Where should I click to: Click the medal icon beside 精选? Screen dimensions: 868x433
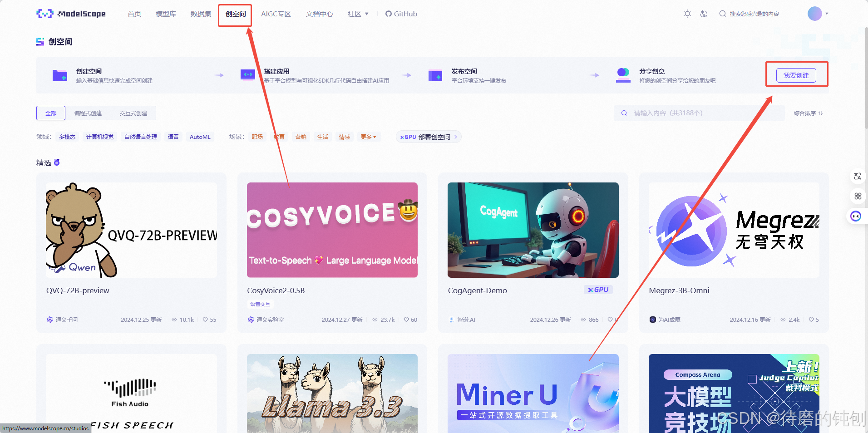(57, 162)
